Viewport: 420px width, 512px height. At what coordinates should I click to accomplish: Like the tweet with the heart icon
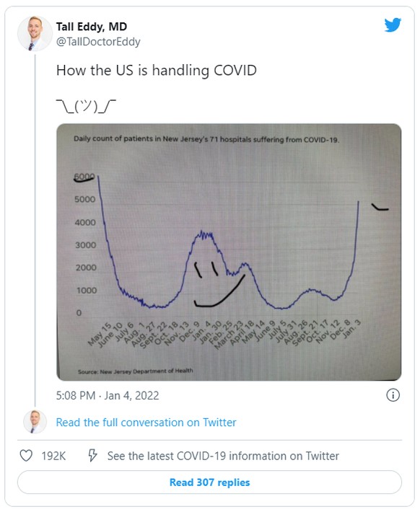coord(26,456)
